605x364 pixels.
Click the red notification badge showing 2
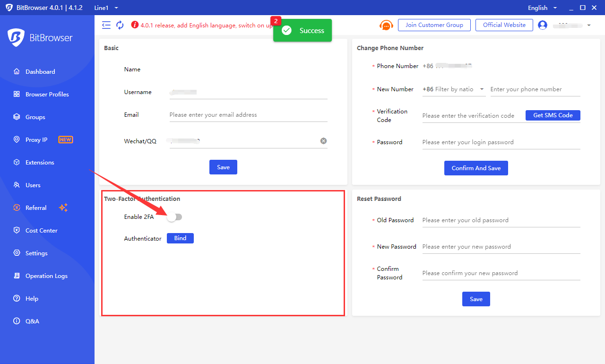pos(276,21)
